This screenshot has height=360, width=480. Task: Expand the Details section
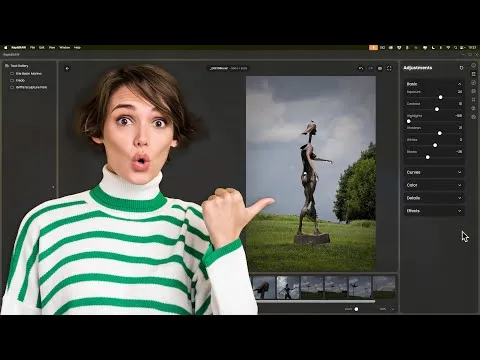pos(434,198)
